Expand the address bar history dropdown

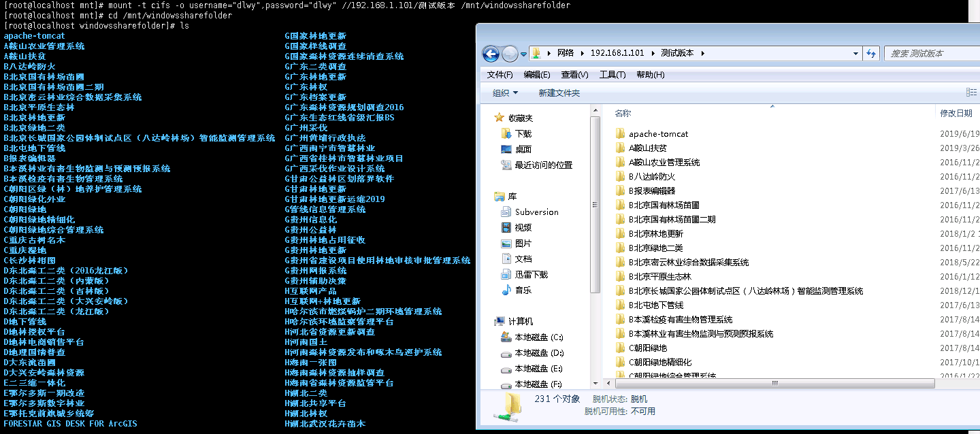(857, 53)
